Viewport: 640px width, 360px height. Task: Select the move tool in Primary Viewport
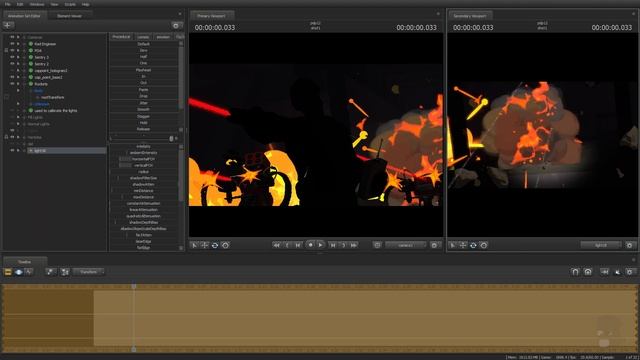point(204,245)
